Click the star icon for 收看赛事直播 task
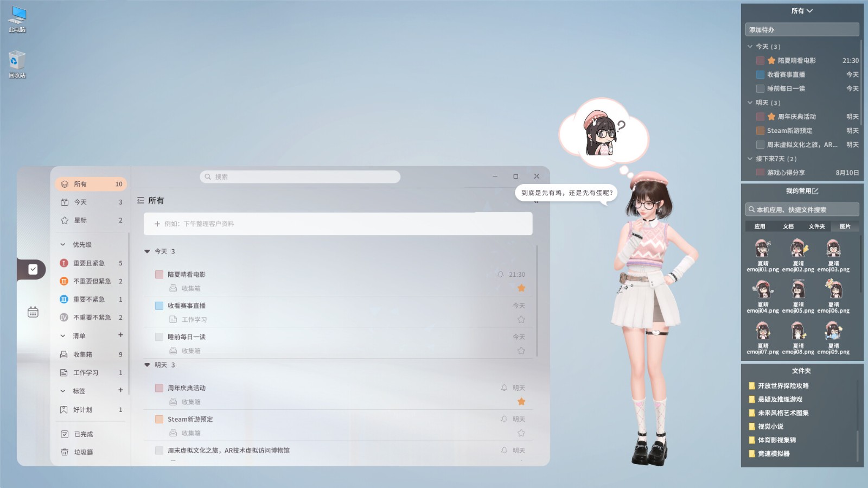This screenshot has width=868, height=488. pos(521,320)
